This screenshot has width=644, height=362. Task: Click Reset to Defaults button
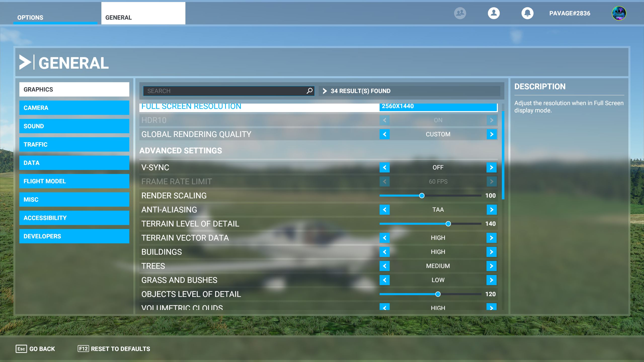coord(114,349)
